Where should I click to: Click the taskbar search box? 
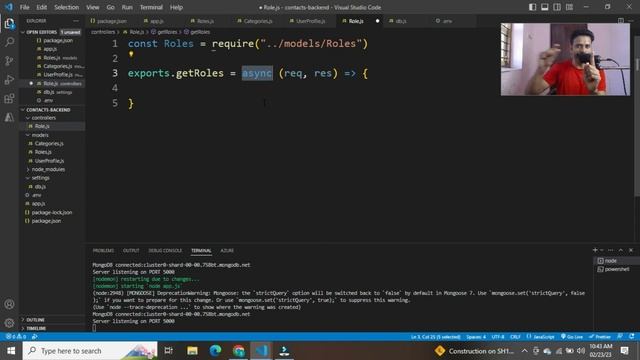90,351
